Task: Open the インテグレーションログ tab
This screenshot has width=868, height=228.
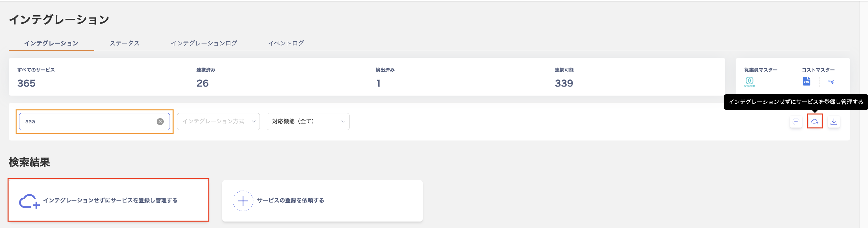Action: point(204,43)
